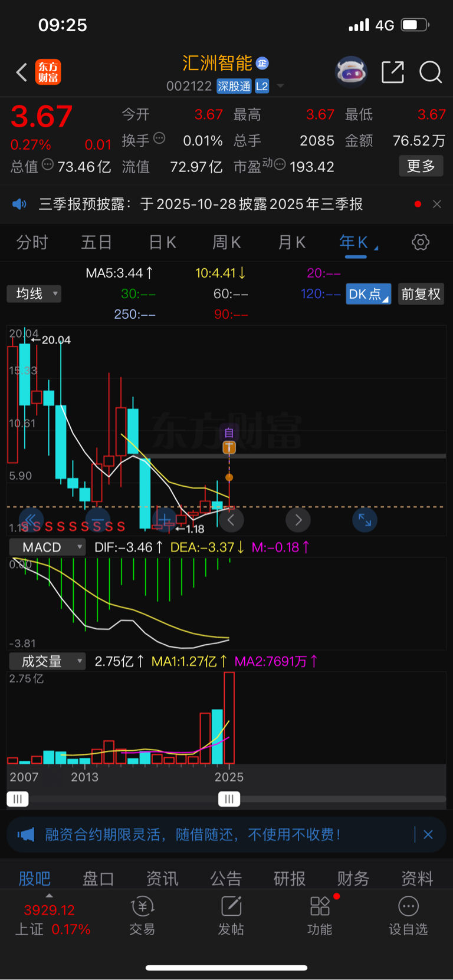Select the 资料 tab
Viewport: 453px width, 980px height.
pyautogui.click(x=417, y=879)
